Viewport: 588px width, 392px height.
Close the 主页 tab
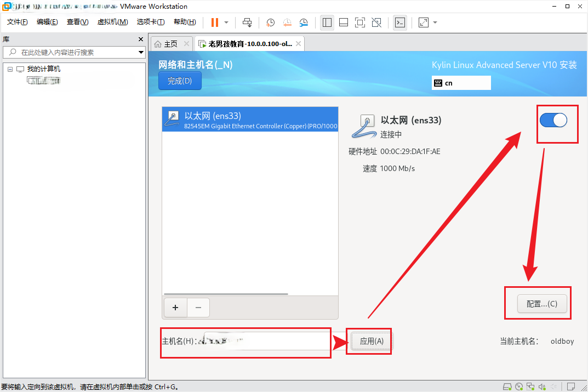pos(186,43)
